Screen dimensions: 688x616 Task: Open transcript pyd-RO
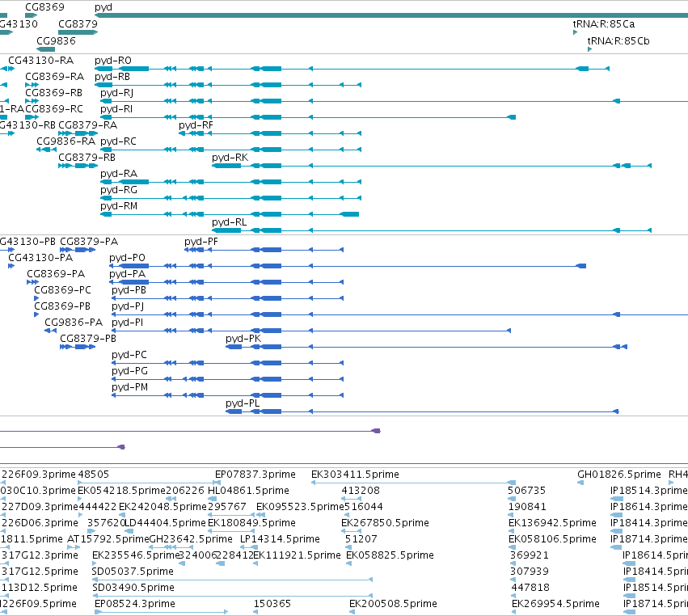tap(352, 69)
